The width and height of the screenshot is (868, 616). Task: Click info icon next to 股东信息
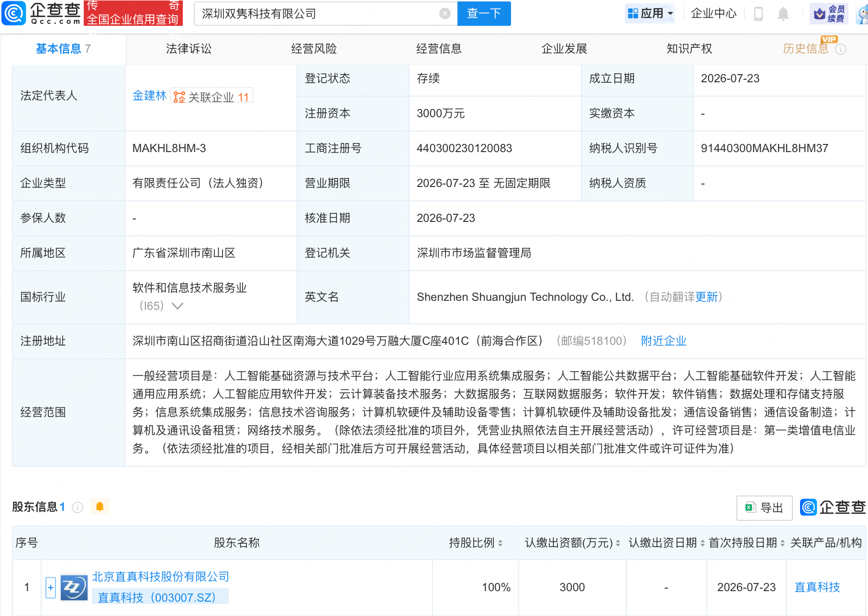pos(78,507)
